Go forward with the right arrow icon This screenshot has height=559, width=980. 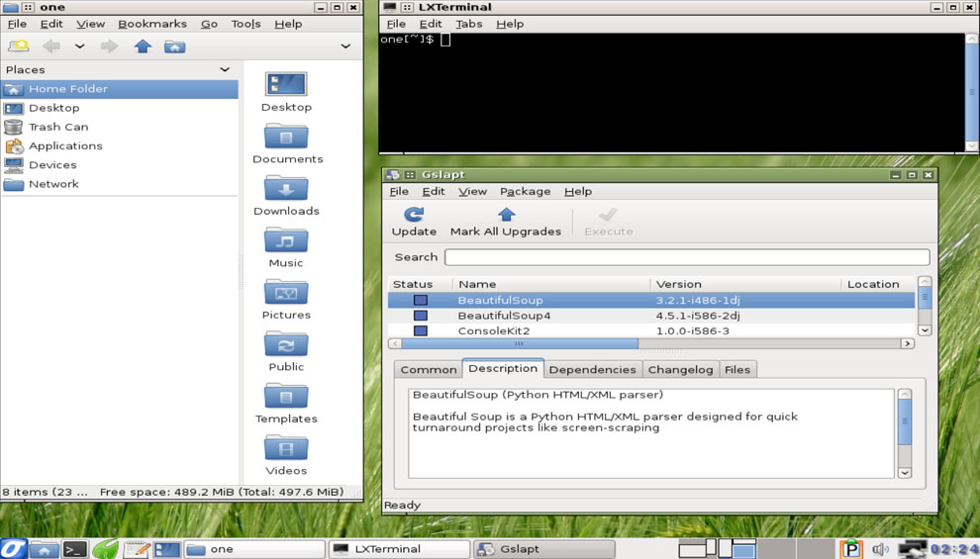point(109,47)
